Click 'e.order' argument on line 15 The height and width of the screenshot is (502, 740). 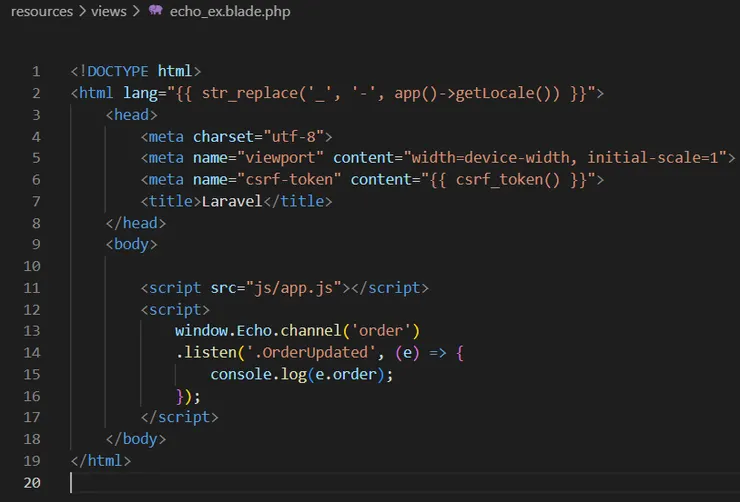(x=345, y=374)
